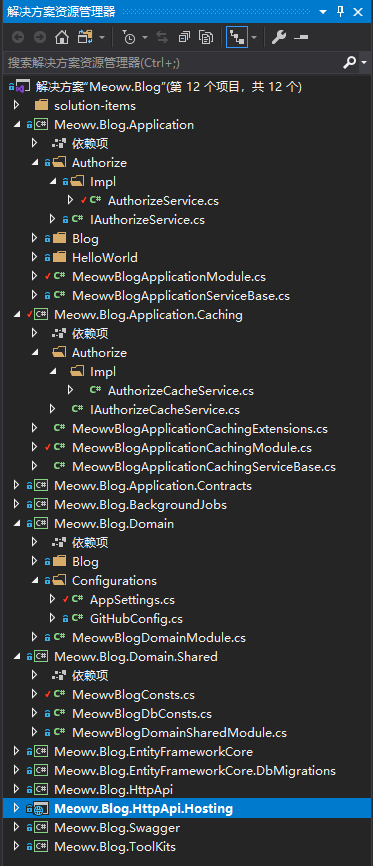This screenshot has height=866, width=373.
Task: Click the pending changes filter clock icon
Action: click(x=129, y=38)
